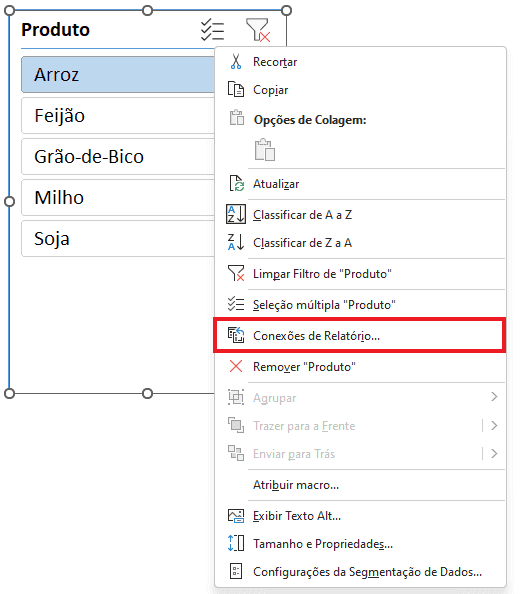Choose Soja in the slicer
Image resolution: width=523 pixels, height=594 pixels.
118,239
